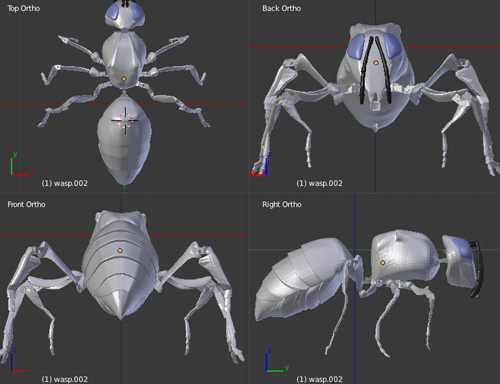500x384 pixels.
Task: Click the Right Ortho viewport label
Action: click(x=282, y=204)
